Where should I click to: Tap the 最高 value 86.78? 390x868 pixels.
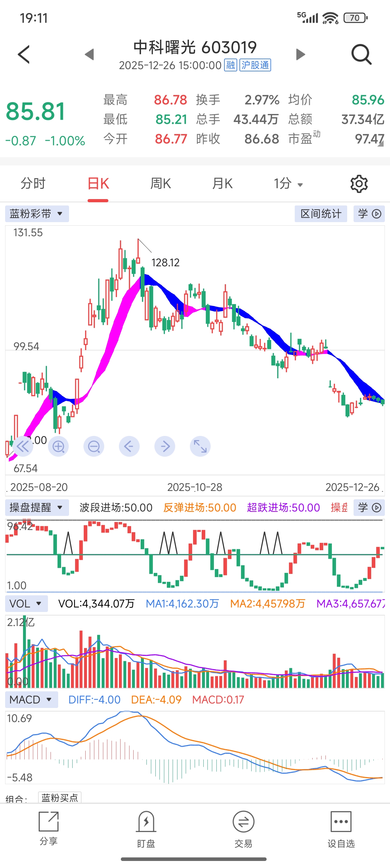(x=170, y=100)
